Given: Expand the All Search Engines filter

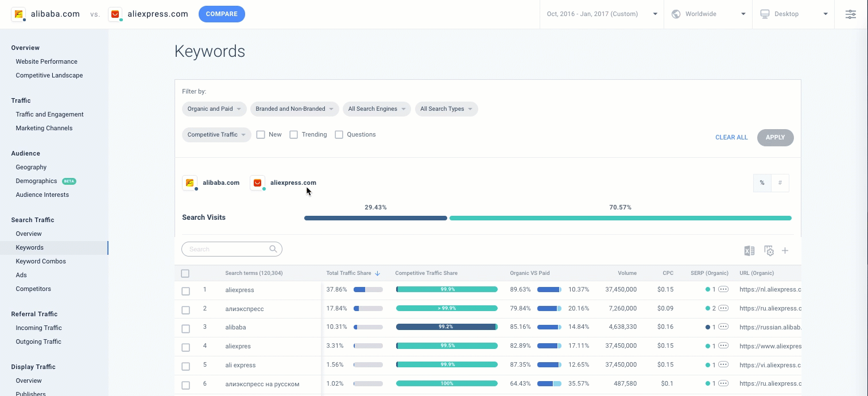Looking at the screenshot, I should (x=377, y=109).
